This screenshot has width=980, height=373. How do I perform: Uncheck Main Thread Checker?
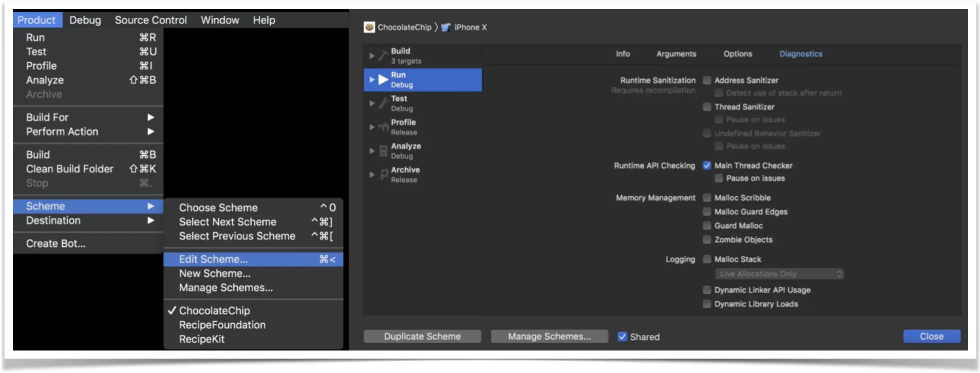click(707, 165)
